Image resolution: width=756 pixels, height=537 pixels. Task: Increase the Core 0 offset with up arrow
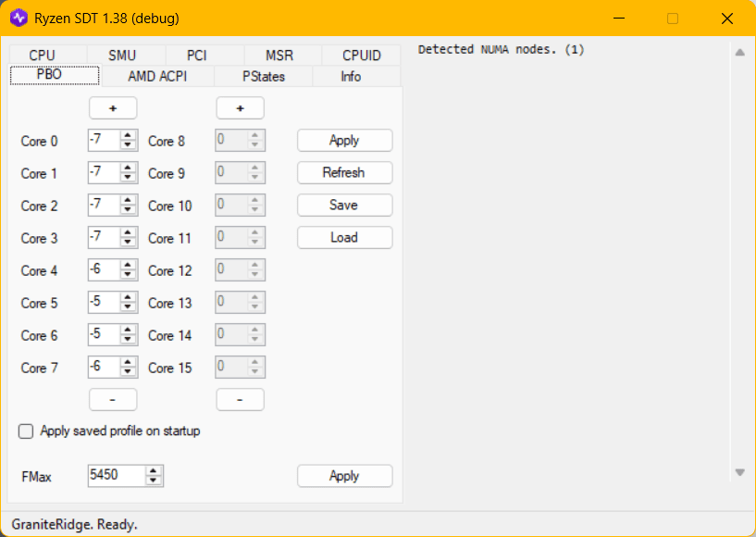[128, 135]
